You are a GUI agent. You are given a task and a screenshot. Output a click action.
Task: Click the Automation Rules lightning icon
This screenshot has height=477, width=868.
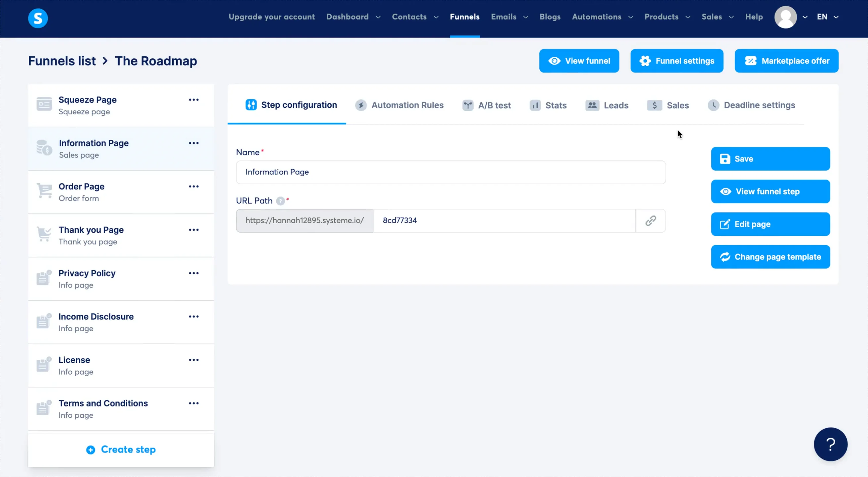pos(361,105)
